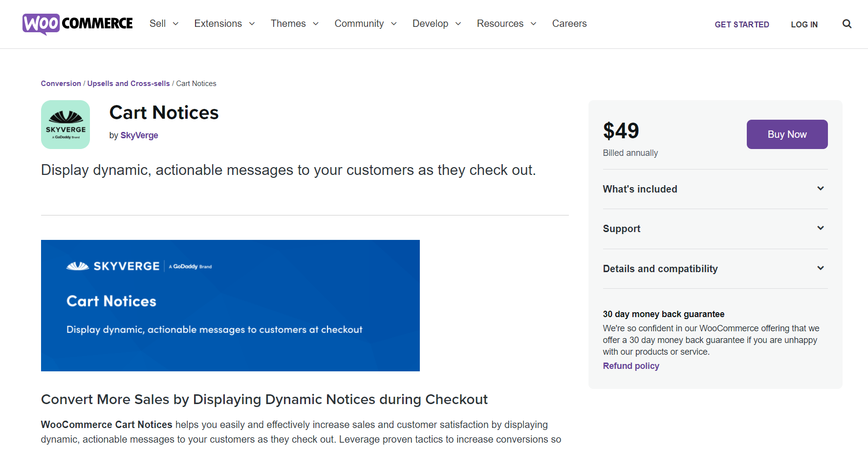The height and width of the screenshot is (450, 868).
Task: Open the Extensions menu
Action: coord(224,23)
